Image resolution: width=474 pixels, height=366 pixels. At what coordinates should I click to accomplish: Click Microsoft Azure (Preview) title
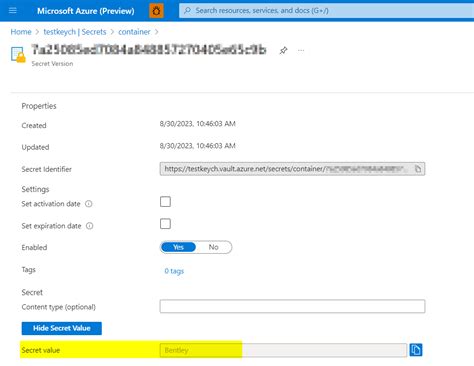point(86,11)
